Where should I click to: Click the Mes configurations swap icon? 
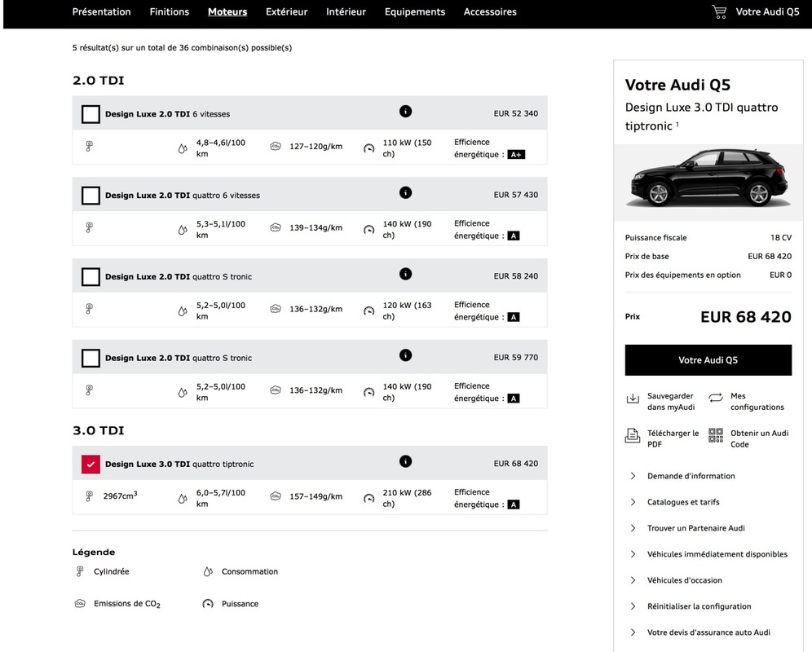coord(716,398)
